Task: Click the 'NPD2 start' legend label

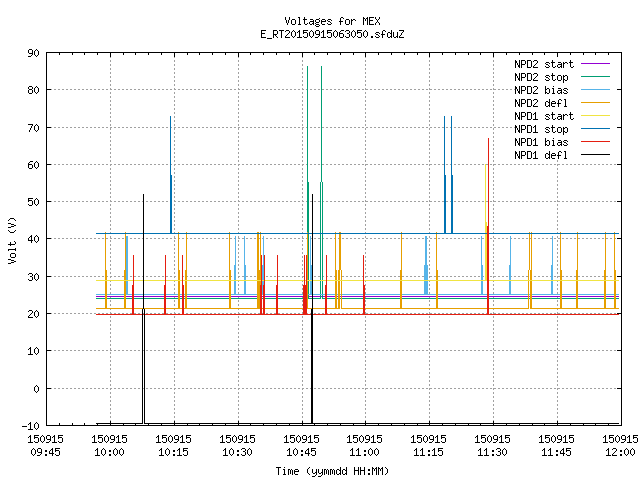Action: [x=544, y=64]
